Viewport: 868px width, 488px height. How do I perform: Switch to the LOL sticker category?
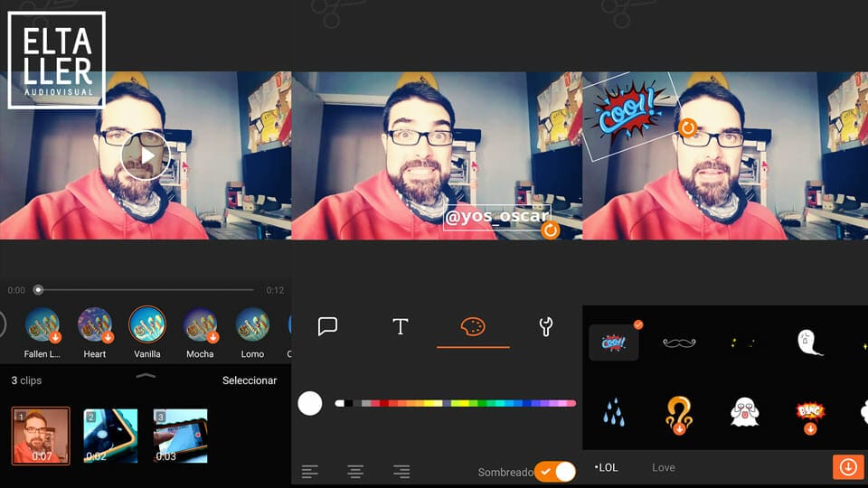coord(606,467)
